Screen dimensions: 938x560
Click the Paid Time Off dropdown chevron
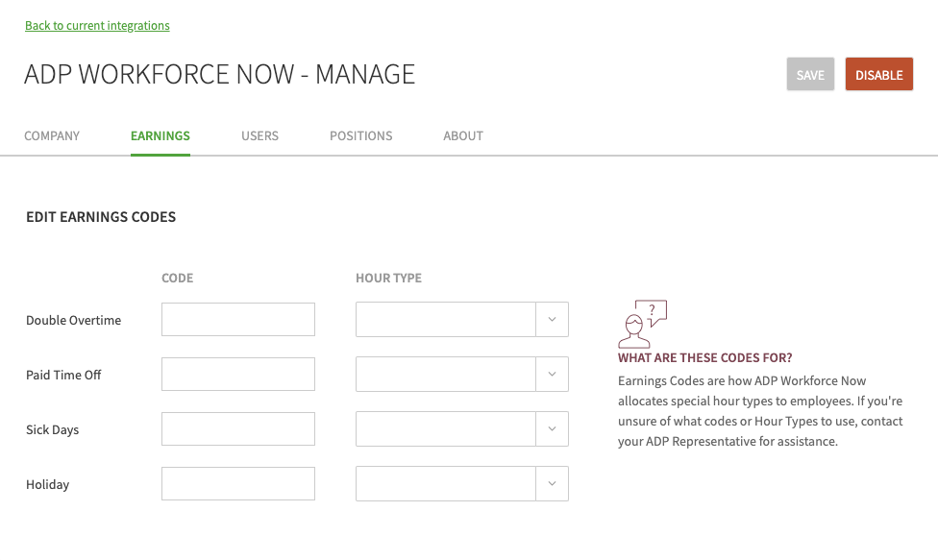553,374
